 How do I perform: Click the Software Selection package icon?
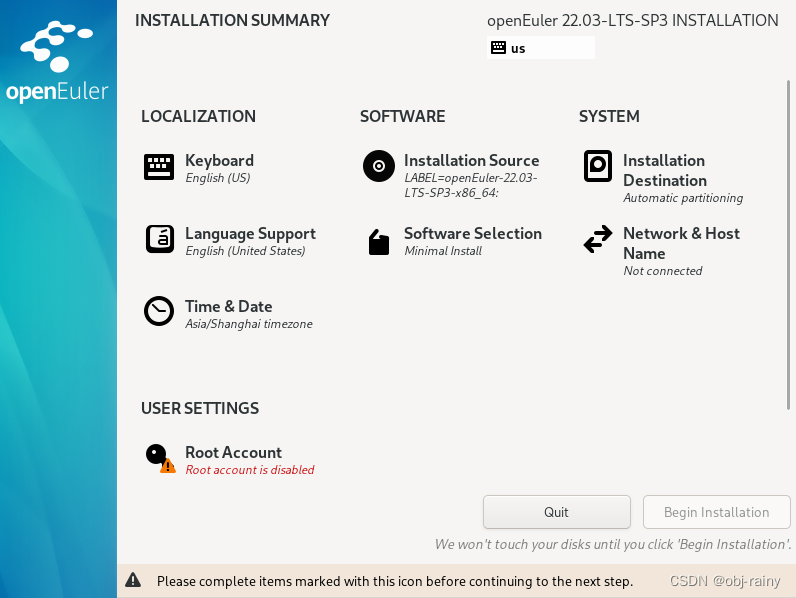379,242
